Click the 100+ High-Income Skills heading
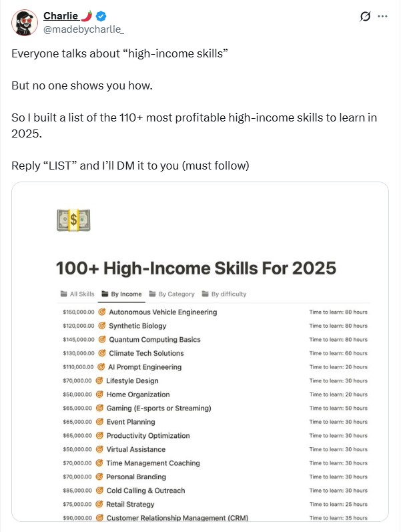Viewport: 401px width, 532px height. click(196, 269)
